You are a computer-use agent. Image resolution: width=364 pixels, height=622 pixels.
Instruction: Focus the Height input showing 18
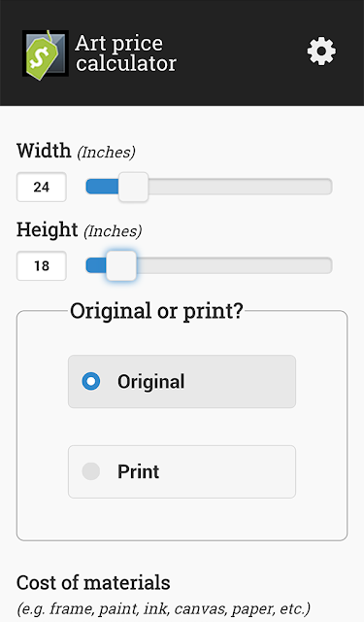click(x=41, y=265)
